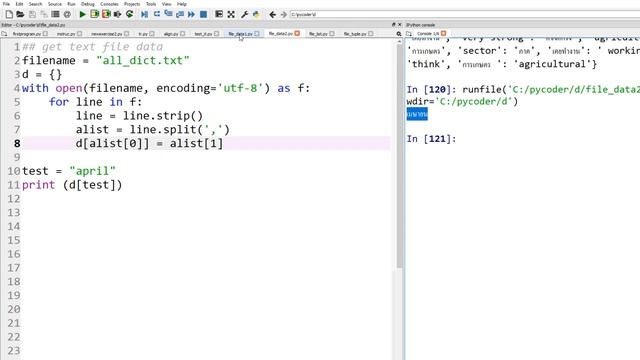This screenshot has height=360, width=640.
Task: Close the Console 1/A tab
Action: pos(444,33)
